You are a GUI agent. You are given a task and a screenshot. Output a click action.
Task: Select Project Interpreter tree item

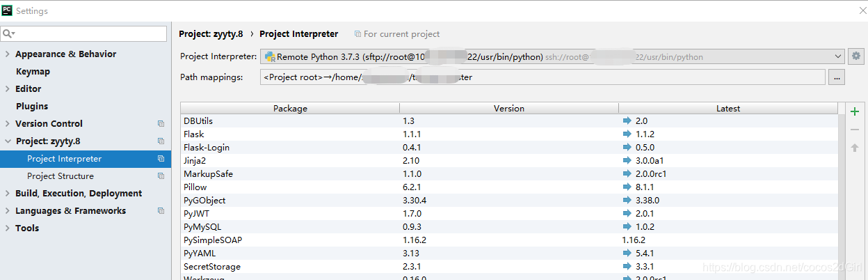click(85, 159)
